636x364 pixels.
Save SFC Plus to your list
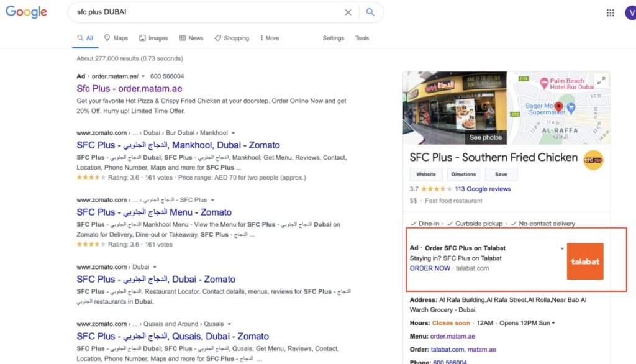(x=501, y=175)
